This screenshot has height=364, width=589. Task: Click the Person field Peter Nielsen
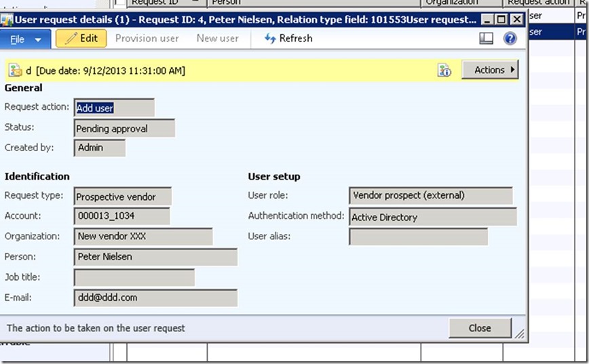click(155, 257)
